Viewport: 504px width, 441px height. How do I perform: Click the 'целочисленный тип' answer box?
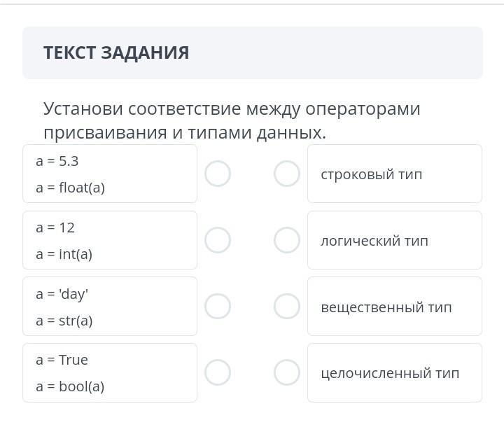pyautogui.click(x=395, y=372)
